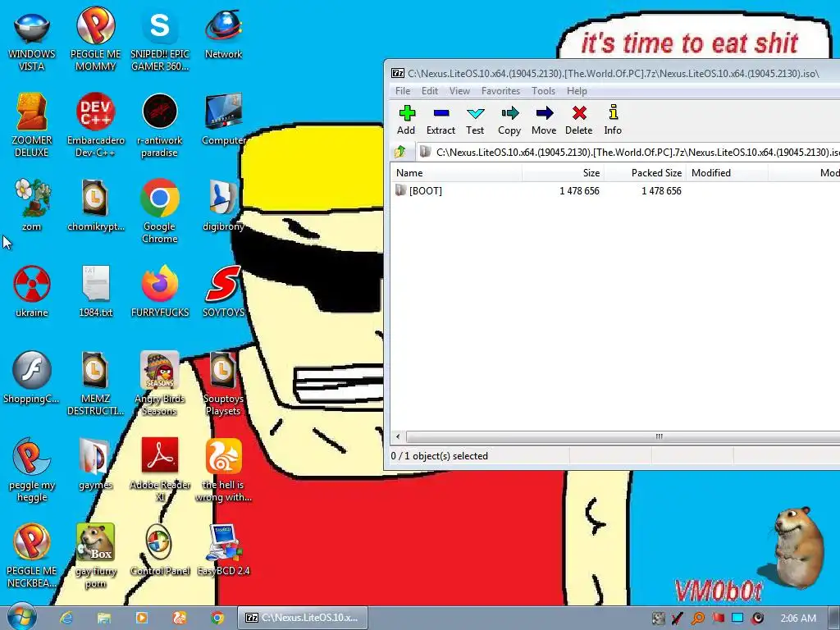Screen dimensions: 840x630
Task: Open the chomikrypt desktop icon
Action: tap(95, 206)
